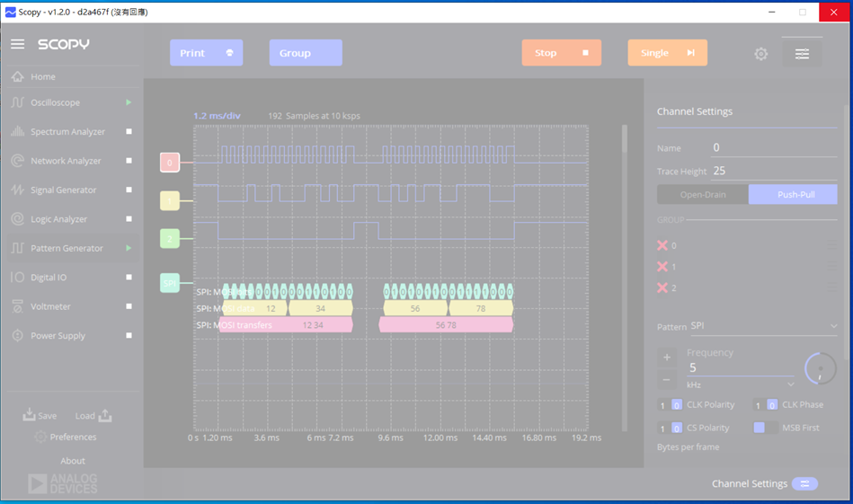Toggle the Signal Generator run square
Viewport: 853px width, 504px height.
(x=129, y=190)
